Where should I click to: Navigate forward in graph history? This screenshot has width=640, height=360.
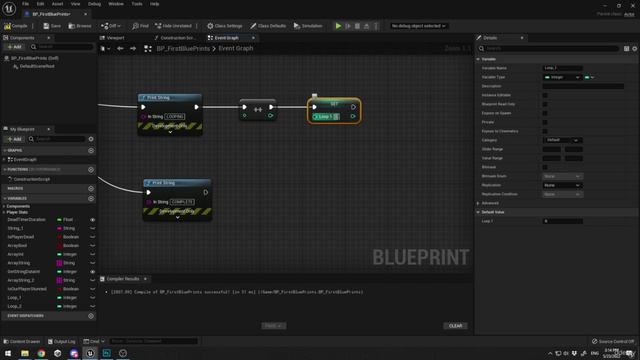click(133, 49)
